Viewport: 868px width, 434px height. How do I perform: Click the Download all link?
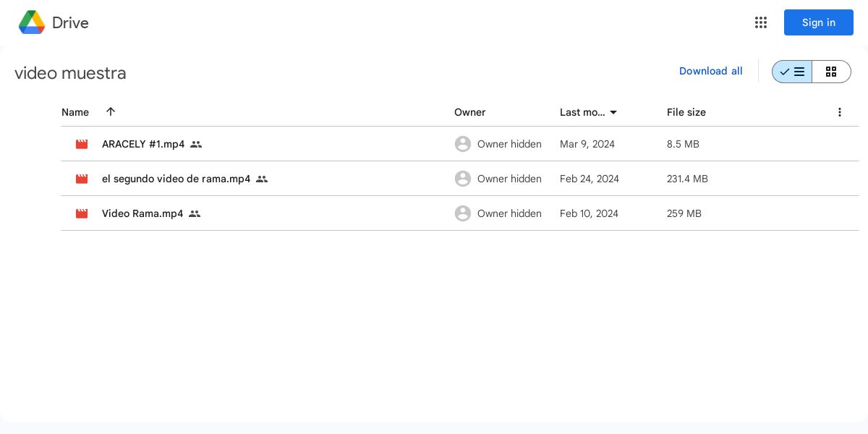tap(710, 71)
